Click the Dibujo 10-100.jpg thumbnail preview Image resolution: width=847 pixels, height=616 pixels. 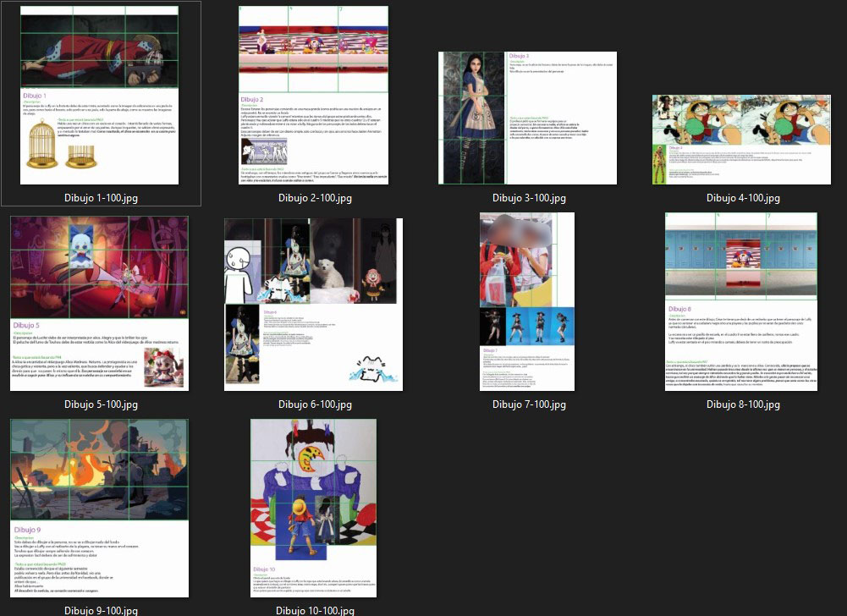coord(314,508)
